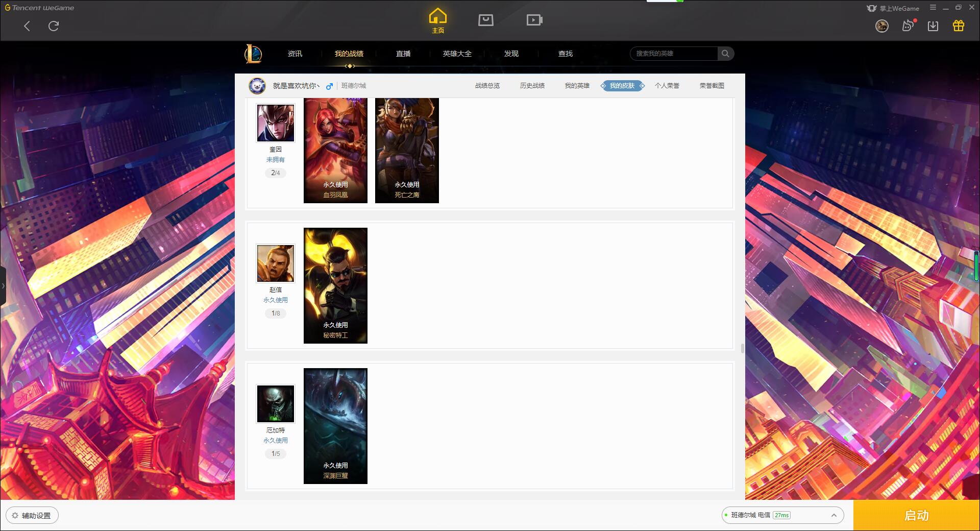Click the 奎因 champion portrait
980x531 pixels.
276,123
